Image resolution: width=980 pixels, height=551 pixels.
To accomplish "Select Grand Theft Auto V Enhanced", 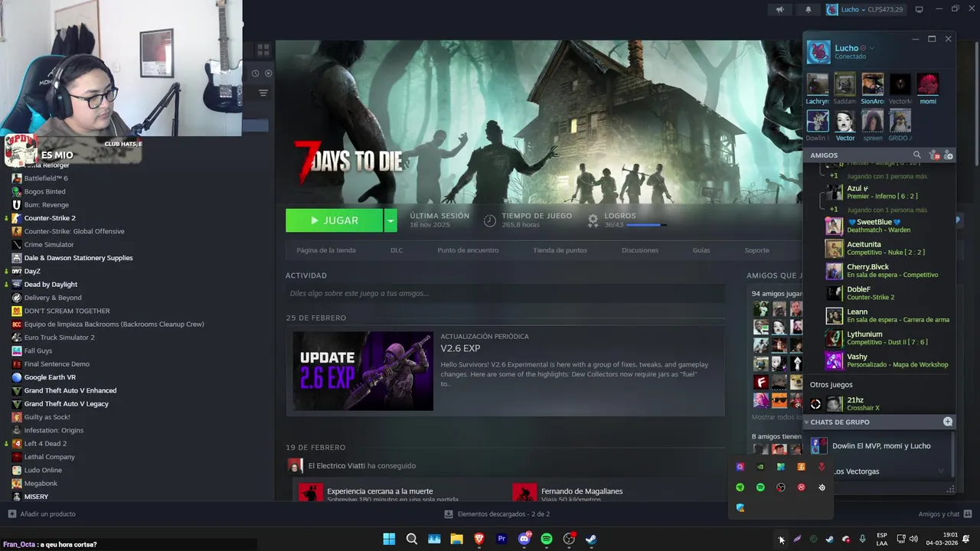I will [70, 390].
